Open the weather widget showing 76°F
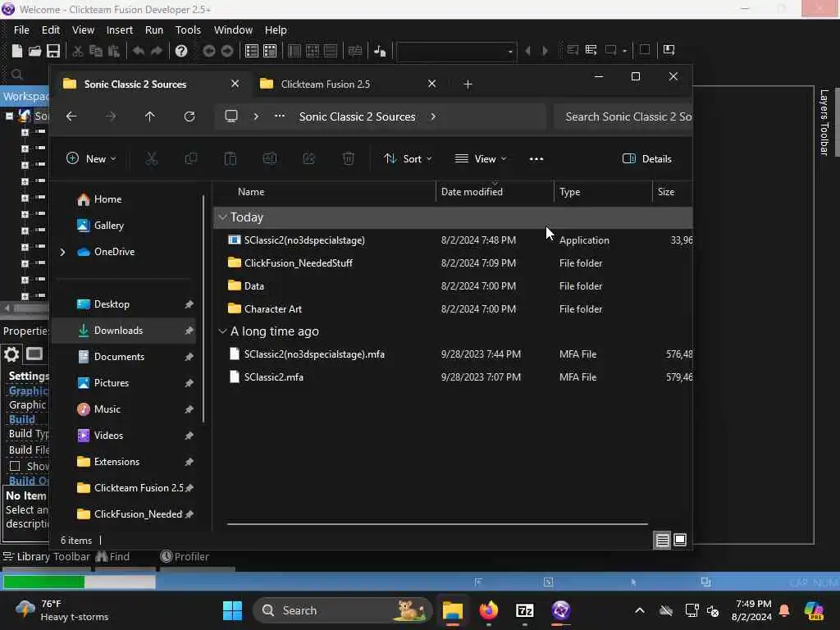 pos(62,610)
